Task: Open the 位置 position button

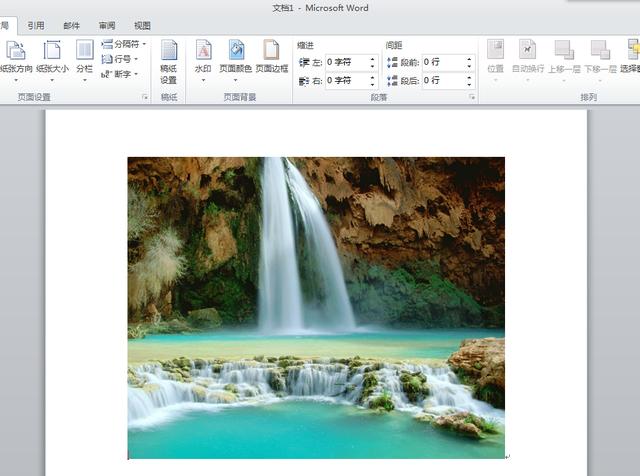Action: (x=496, y=61)
